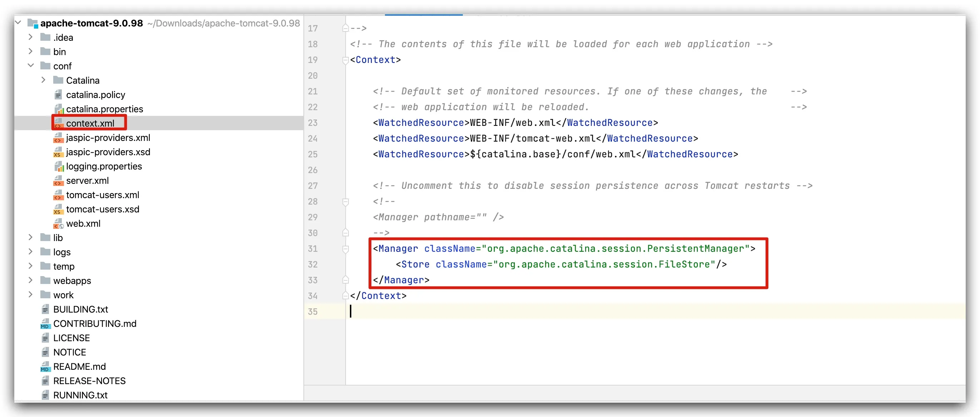980x417 pixels.
Task: Select server.xml in the project tree
Action: [88, 180]
